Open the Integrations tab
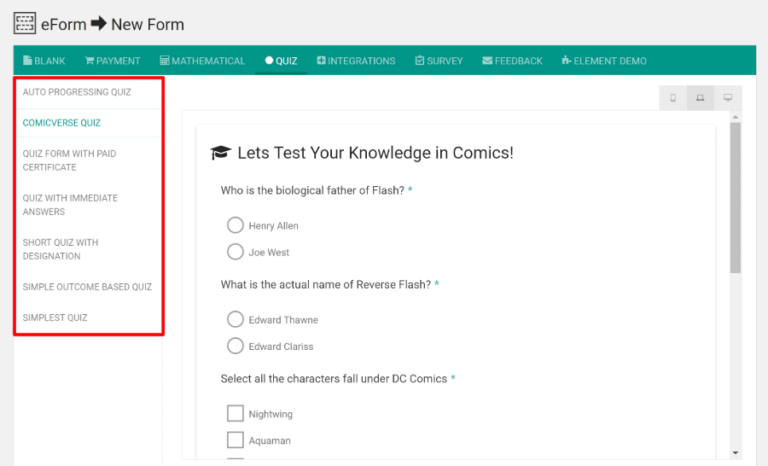This screenshot has width=768, height=466. click(356, 61)
